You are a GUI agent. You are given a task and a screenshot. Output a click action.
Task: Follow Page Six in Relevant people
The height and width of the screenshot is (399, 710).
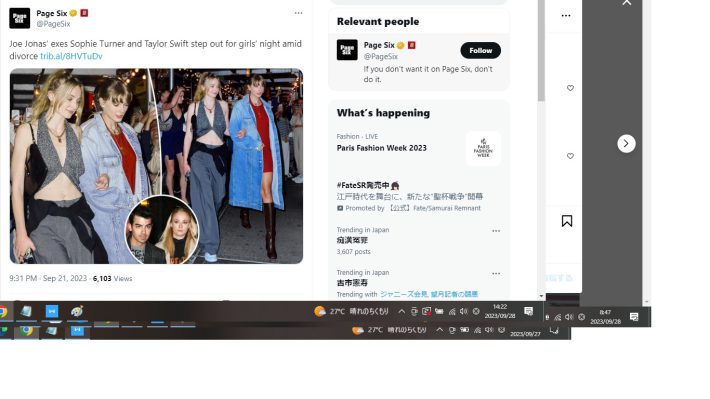click(480, 50)
